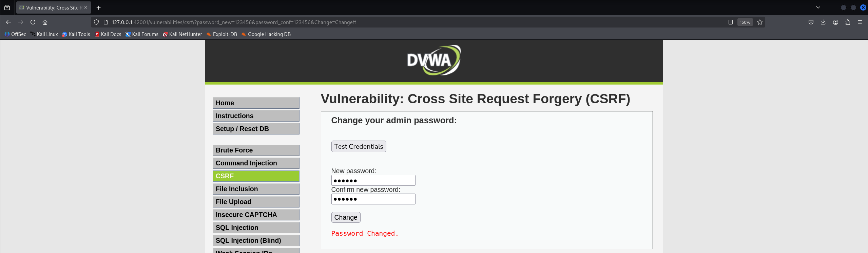
Task: Bookmark this page with the star icon
Action: 760,22
